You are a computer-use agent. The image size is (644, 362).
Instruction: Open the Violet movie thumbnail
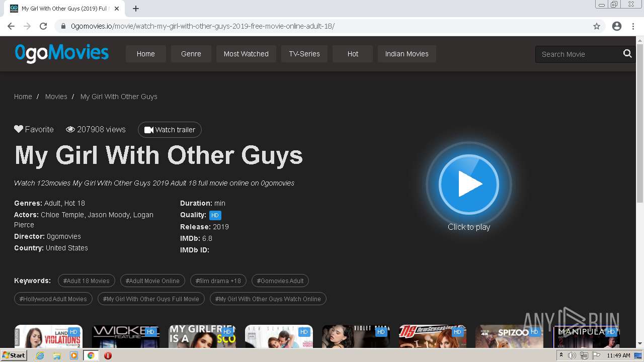point(356,336)
